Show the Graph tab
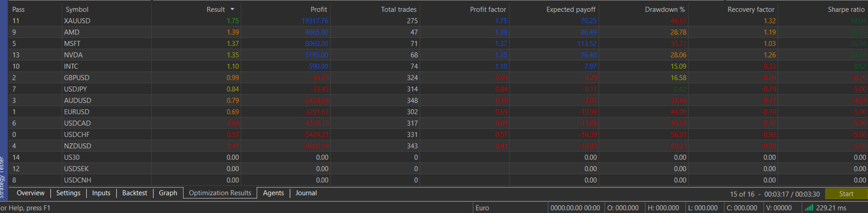The image size is (868, 213). tap(168, 193)
